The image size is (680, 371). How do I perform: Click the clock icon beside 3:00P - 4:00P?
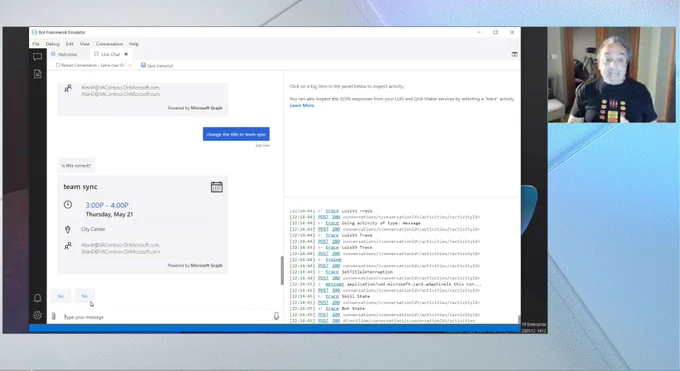click(x=68, y=204)
